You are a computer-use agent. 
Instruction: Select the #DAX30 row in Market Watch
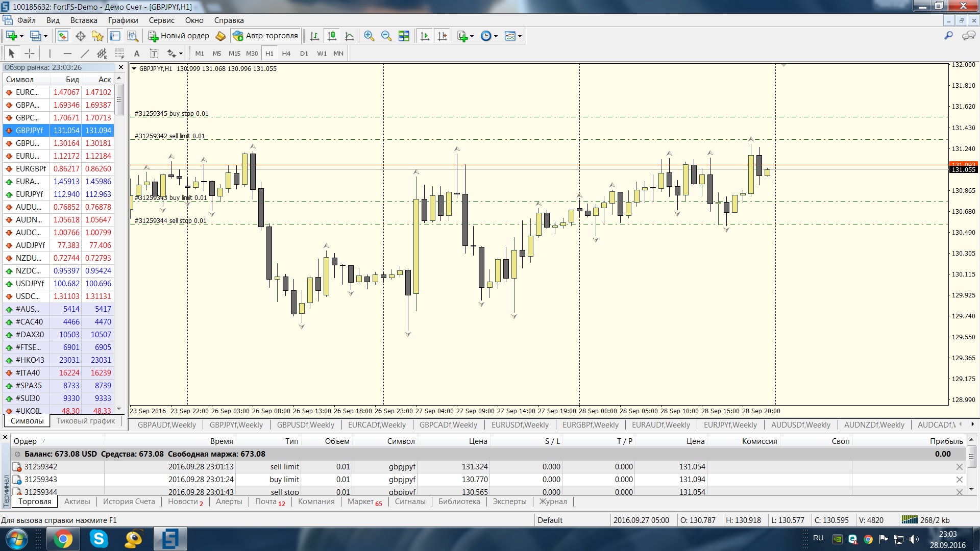point(58,335)
